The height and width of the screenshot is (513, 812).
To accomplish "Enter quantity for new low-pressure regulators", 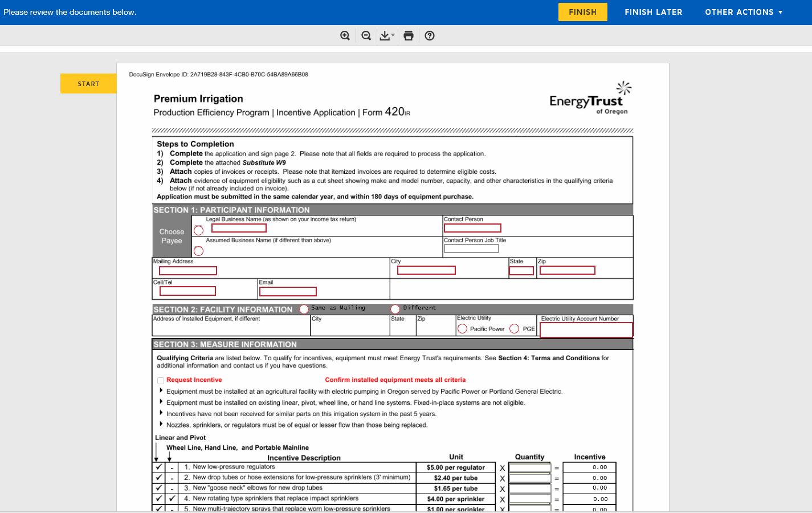I will (530, 468).
